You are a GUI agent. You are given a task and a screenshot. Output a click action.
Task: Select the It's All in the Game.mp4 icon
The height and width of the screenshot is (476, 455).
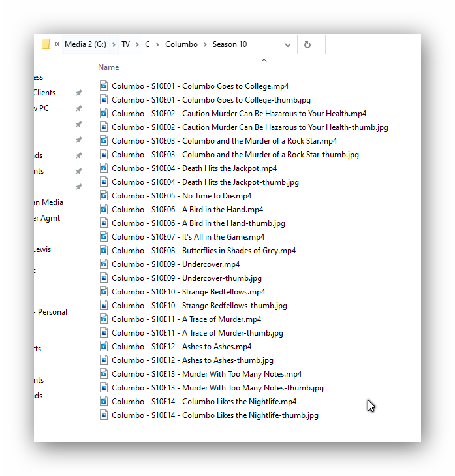coord(104,236)
